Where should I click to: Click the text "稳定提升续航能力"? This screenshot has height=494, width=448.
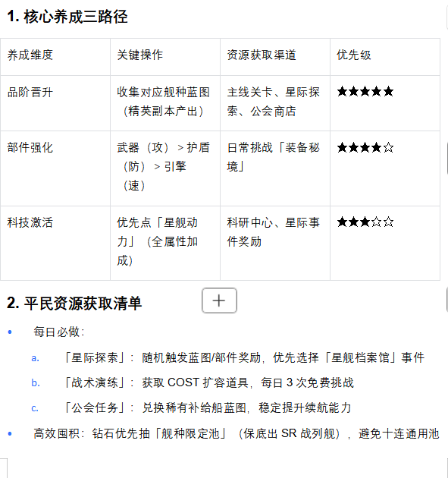coord(305,407)
